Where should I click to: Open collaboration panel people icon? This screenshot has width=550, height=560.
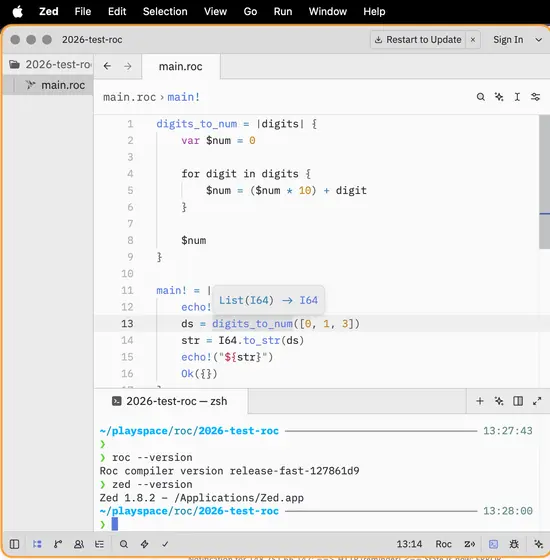click(79, 544)
